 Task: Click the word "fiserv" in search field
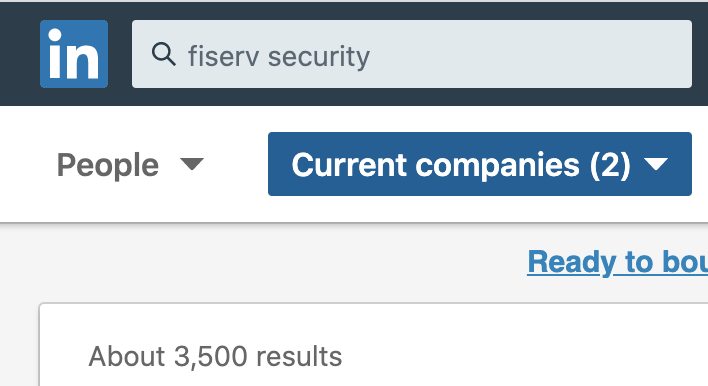coord(224,56)
